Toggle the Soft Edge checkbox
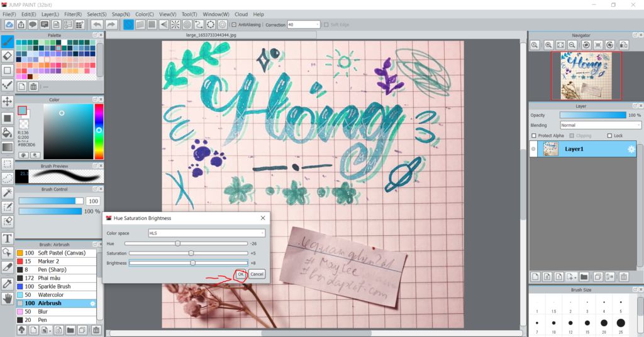Viewport: 644px width, 337px height. [x=326, y=25]
